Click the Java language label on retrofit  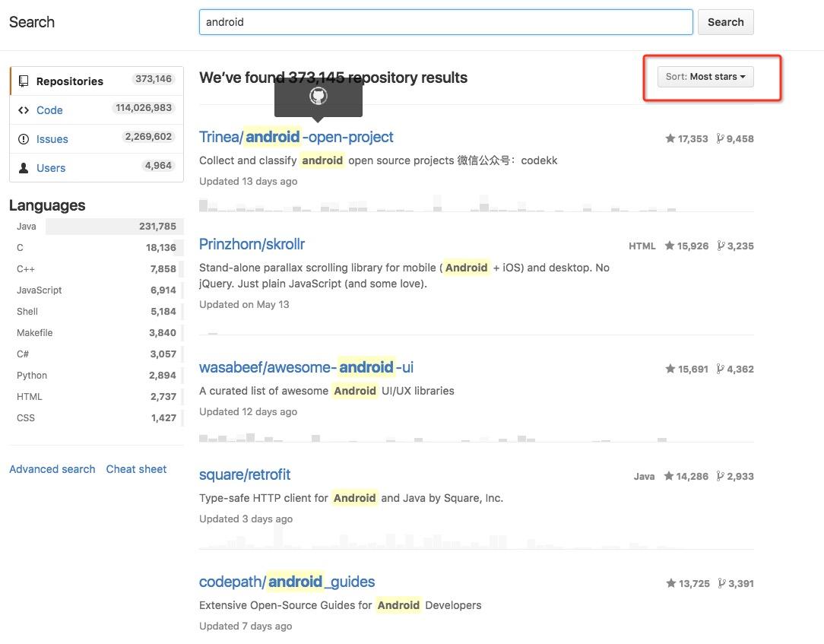point(645,476)
